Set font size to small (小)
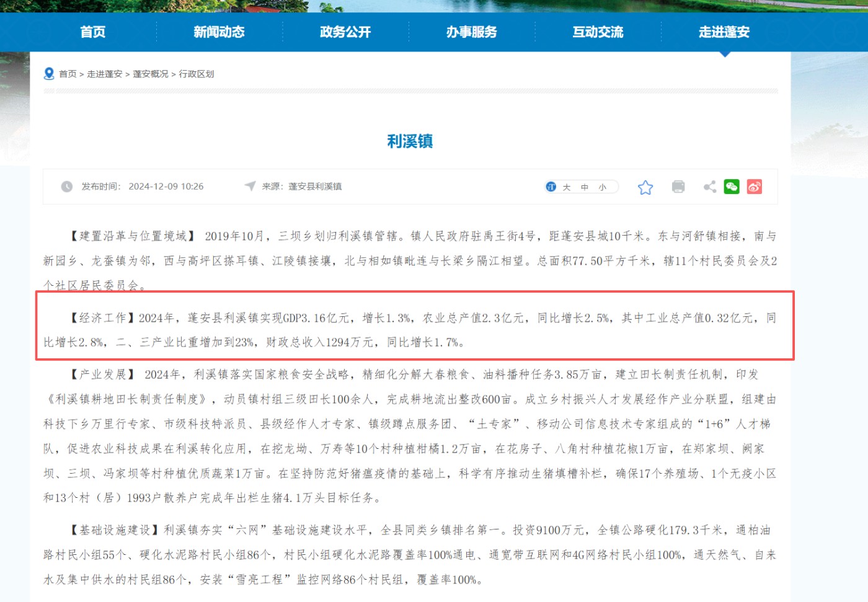Image resolution: width=868 pixels, height=602 pixels. 603,187
